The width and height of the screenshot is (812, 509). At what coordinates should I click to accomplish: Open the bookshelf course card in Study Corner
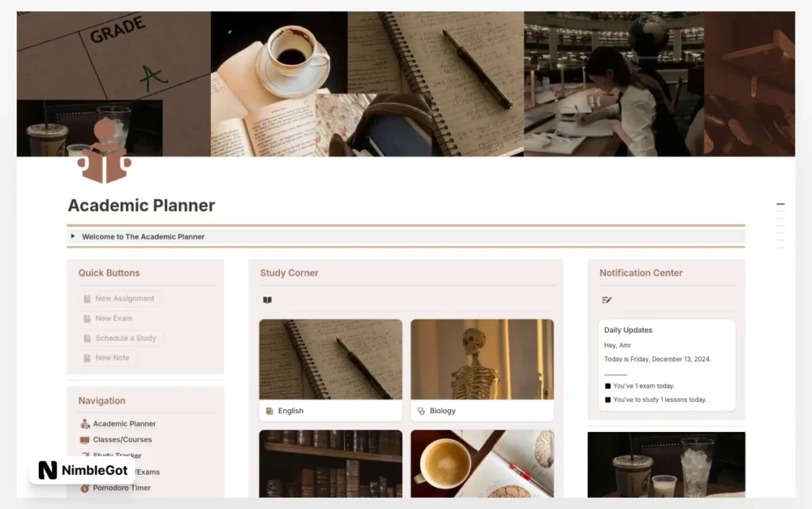tap(331, 464)
